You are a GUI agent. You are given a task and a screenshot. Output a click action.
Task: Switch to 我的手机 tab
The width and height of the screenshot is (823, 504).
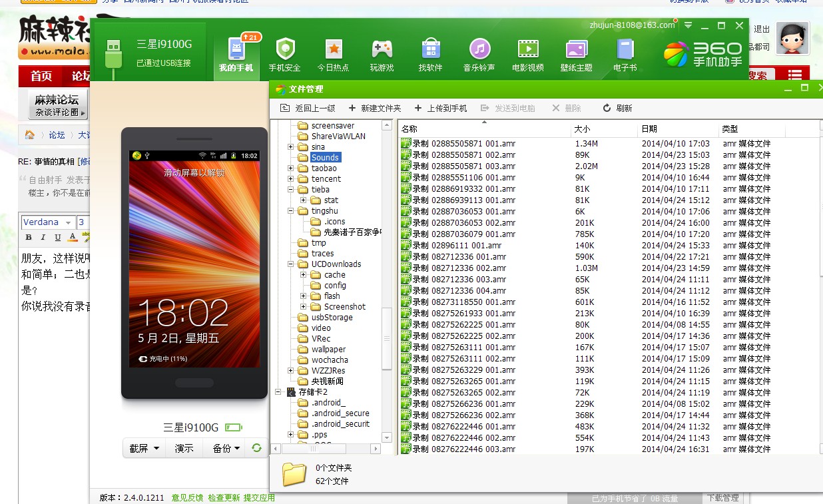tap(236, 53)
